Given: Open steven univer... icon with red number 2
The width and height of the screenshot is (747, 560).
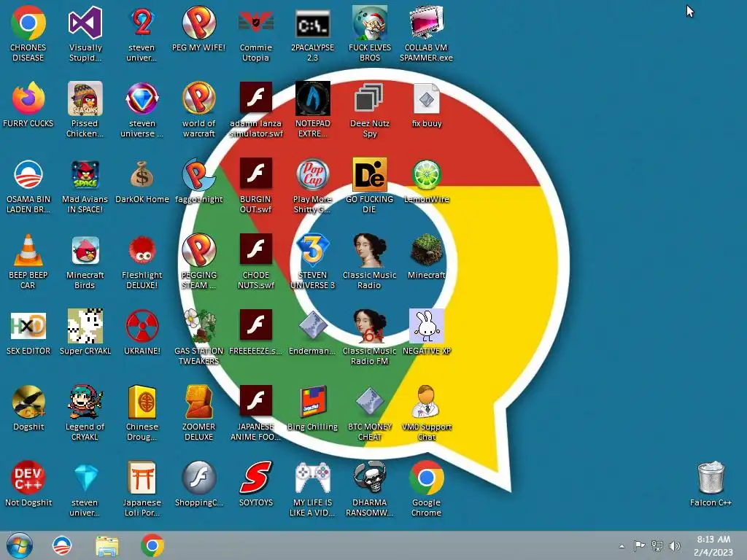Looking at the screenshot, I should click(x=142, y=23).
